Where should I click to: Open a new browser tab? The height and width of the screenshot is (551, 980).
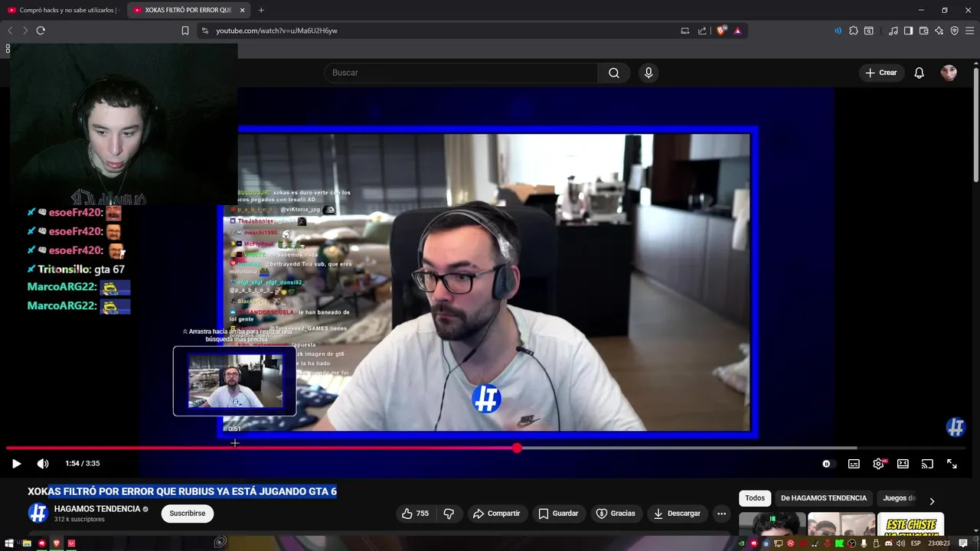click(x=261, y=10)
